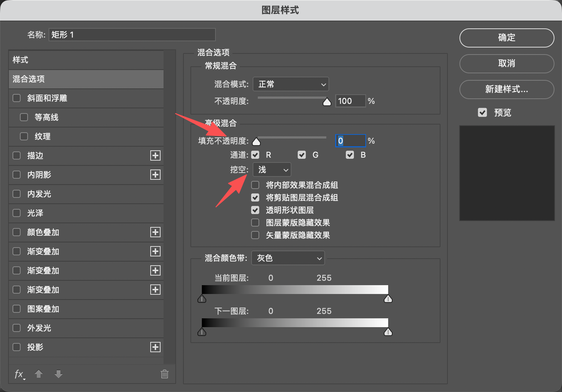The height and width of the screenshot is (392, 562).
Task: Click the 填充不透明度 slider handle
Action: point(256,141)
